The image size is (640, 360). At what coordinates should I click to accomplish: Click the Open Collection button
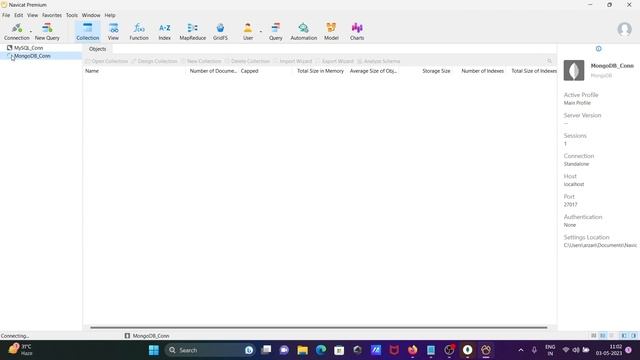(107, 61)
